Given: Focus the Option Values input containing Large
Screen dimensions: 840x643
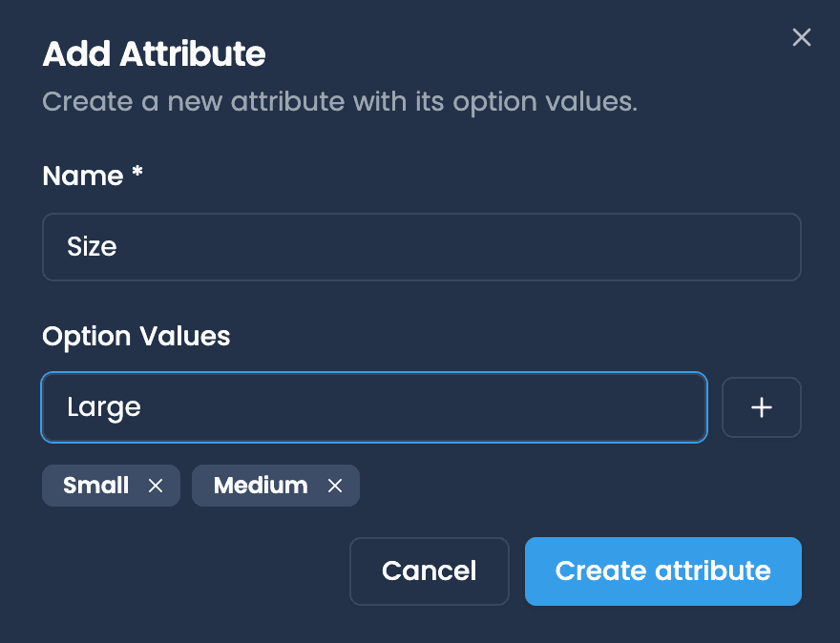Looking at the screenshot, I should tap(374, 407).
